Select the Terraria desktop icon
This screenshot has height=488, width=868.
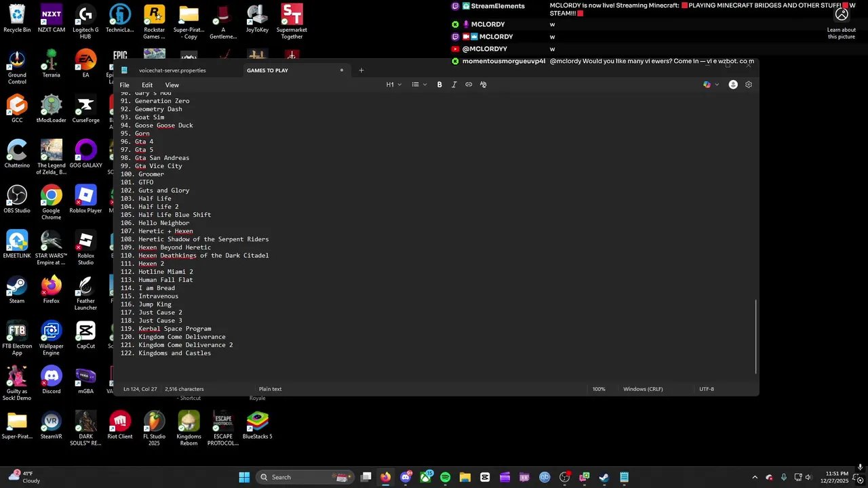(52, 64)
